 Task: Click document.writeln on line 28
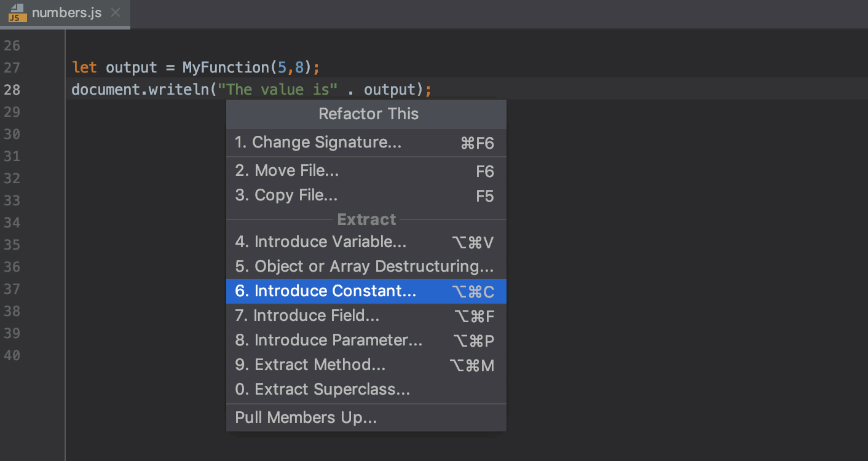click(140, 90)
